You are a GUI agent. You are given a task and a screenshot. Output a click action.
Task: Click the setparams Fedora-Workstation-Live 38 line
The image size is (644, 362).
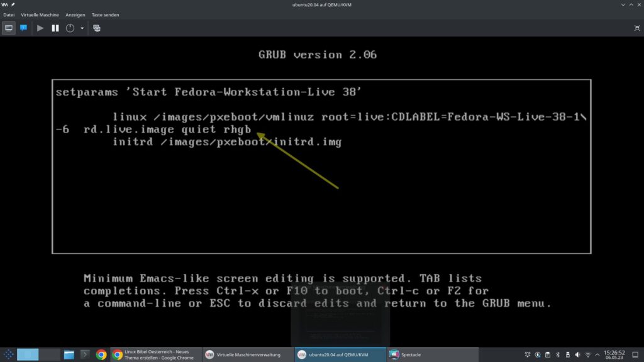point(209,92)
